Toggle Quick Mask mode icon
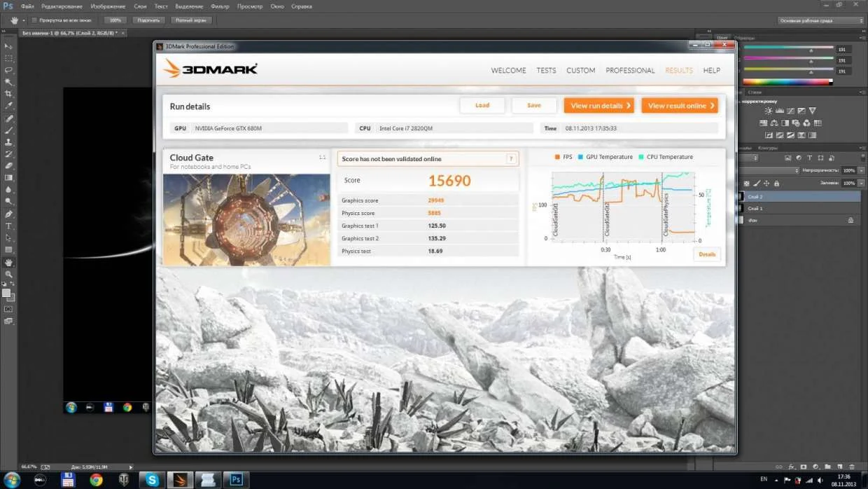 pos(8,309)
